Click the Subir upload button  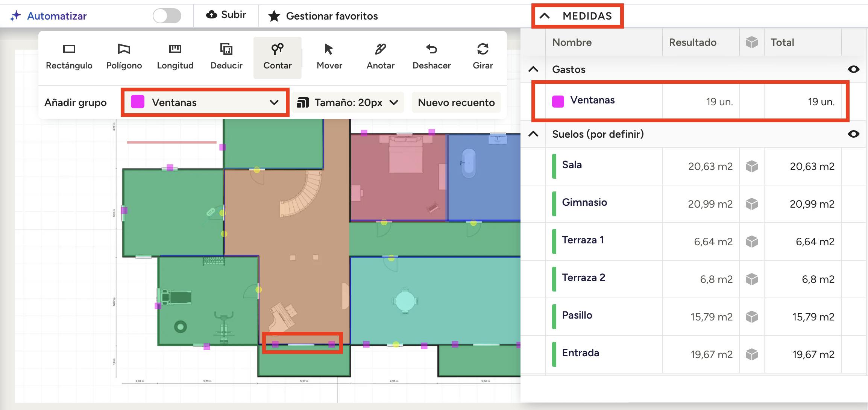click(x=226, y=15)
